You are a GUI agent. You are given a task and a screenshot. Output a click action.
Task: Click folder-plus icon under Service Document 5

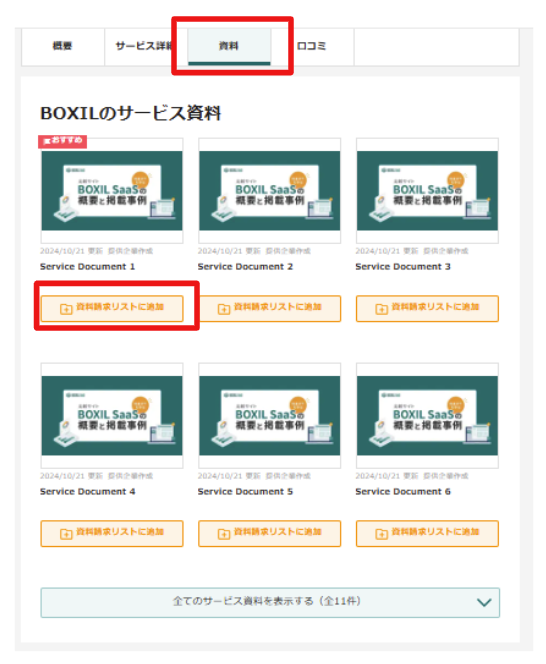pyautogui.click(x=224, y=534)
